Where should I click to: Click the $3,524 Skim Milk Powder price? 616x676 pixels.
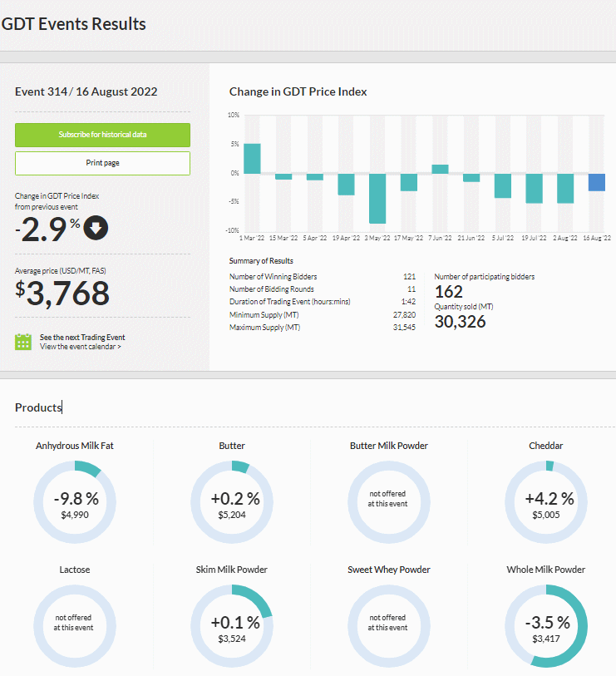click(232, 639)
